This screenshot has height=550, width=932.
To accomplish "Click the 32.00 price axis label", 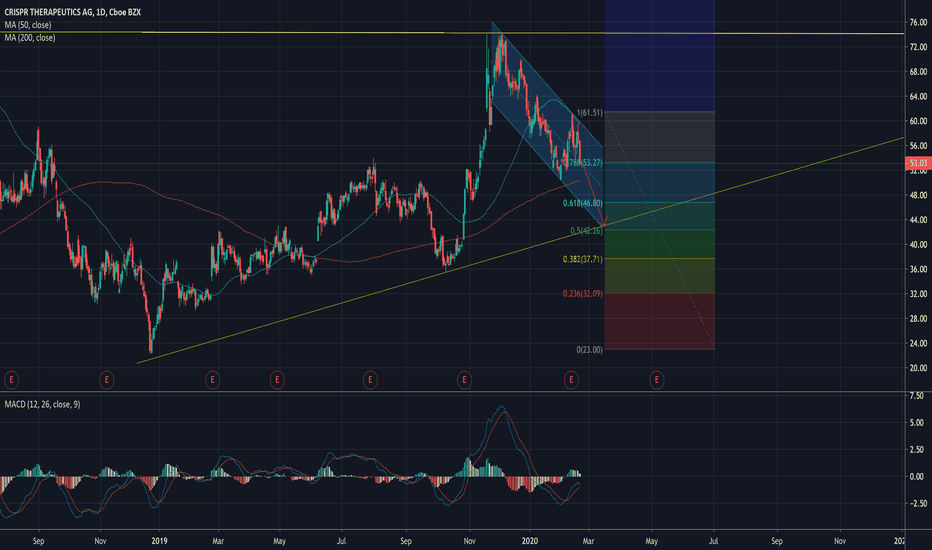I will coord(918,294).
